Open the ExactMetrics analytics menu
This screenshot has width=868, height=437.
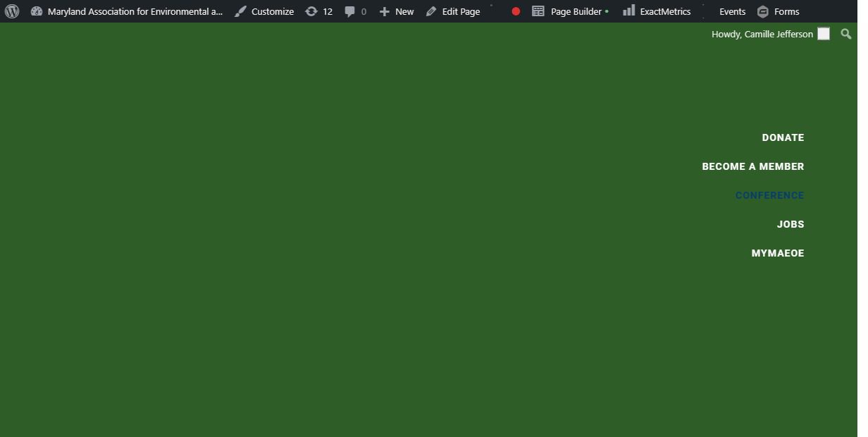click(657, 11)
